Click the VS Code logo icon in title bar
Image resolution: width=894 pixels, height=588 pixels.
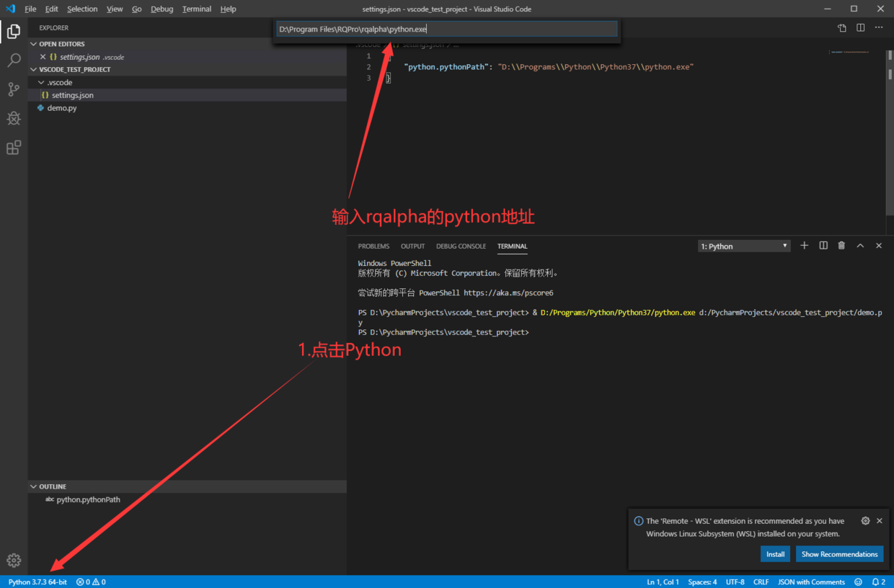pyautogui.click(x=10, y=9)
